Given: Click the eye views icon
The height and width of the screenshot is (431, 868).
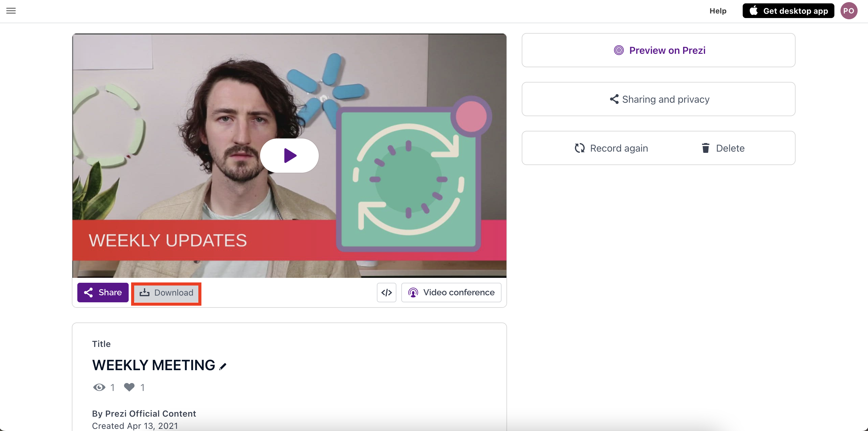Looking at the screenshot, I should 99,387.
